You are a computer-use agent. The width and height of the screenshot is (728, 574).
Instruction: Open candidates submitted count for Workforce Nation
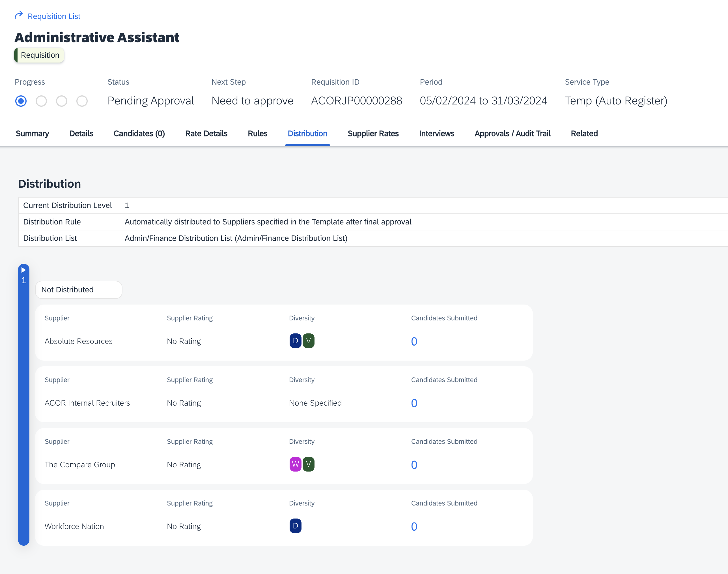point(414,526)
